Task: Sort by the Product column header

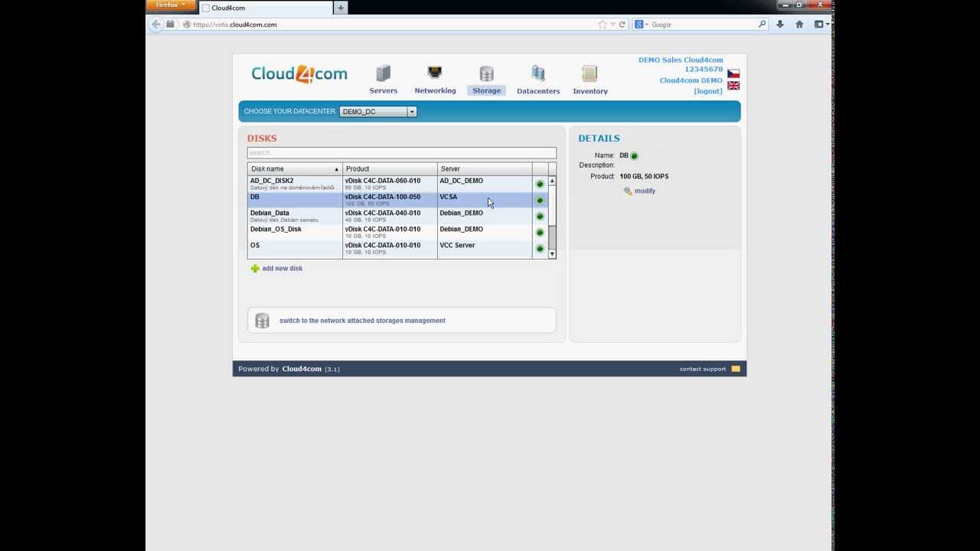Action: 390,169
